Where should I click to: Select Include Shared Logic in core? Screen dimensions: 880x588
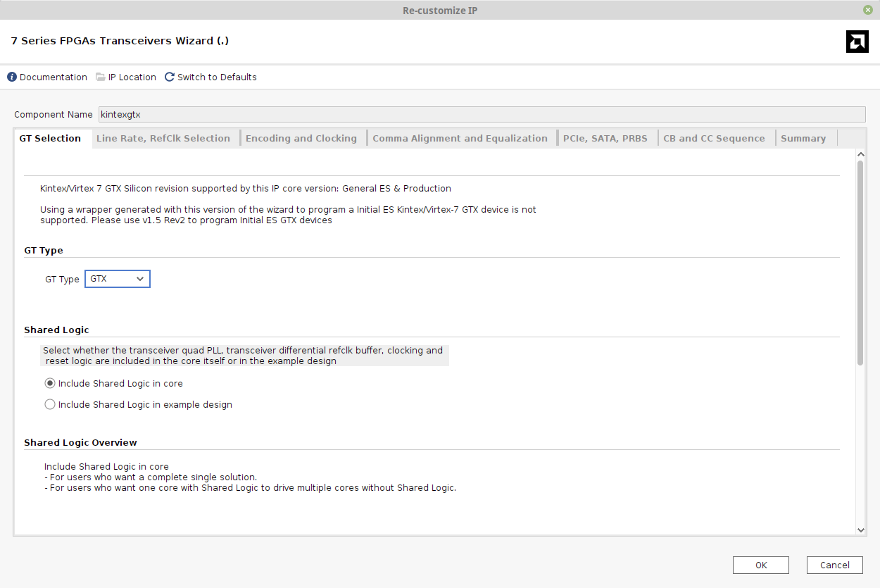coord(50,383)
